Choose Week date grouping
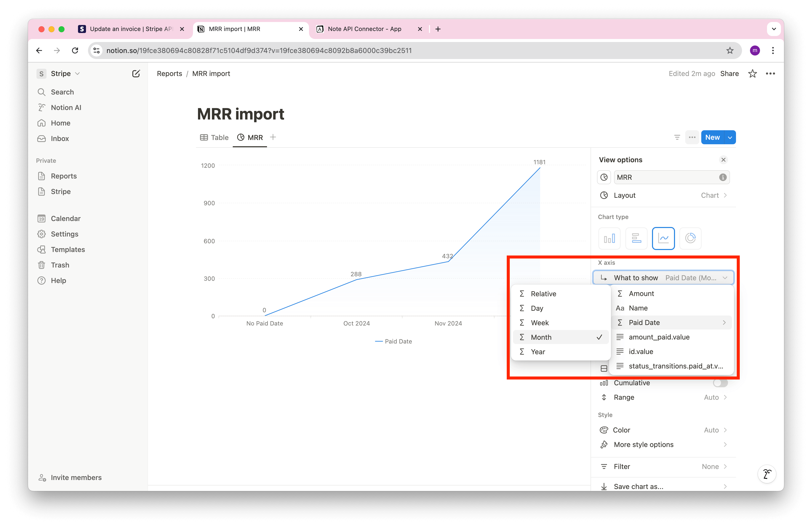812x528 pixels. pyautogui.click(x=561, y=323)
